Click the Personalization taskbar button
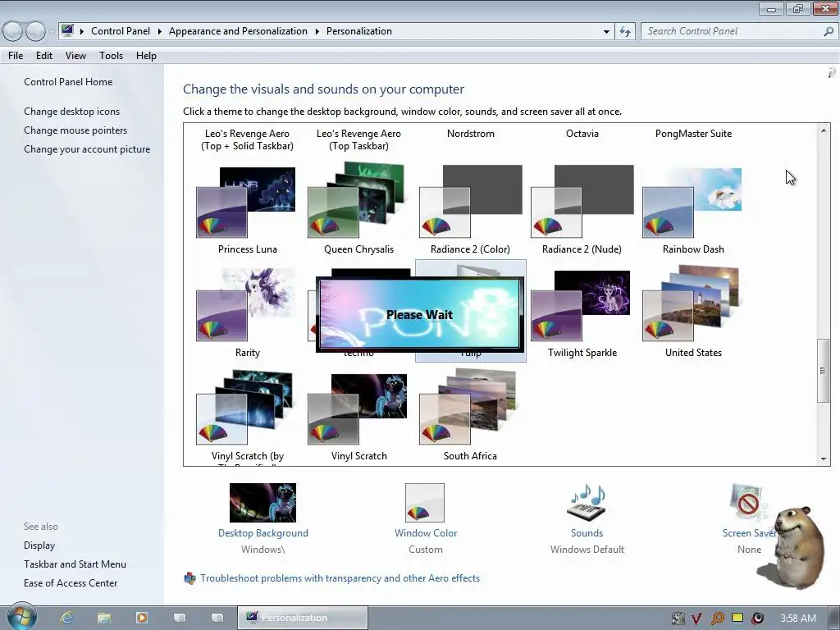840x630 pixels. pos(303,618)
